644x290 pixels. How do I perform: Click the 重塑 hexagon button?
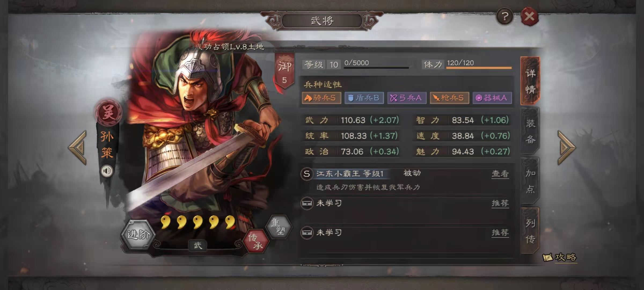(278, 227)
